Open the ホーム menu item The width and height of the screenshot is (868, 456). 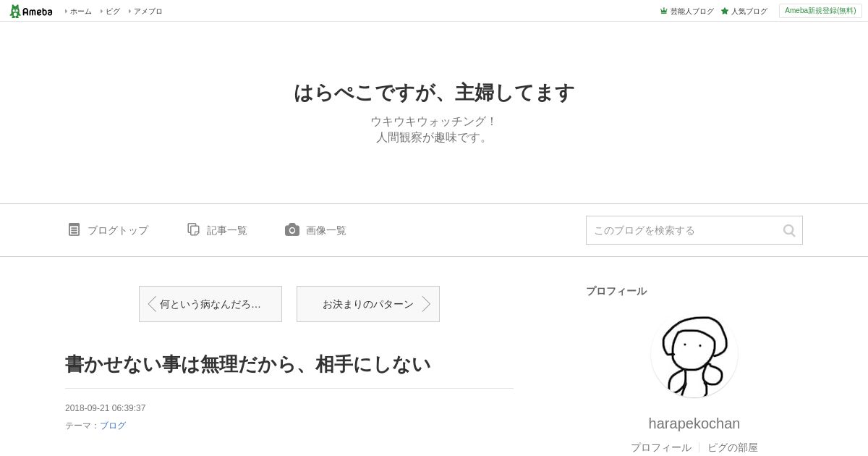click(x=81, y=11)
